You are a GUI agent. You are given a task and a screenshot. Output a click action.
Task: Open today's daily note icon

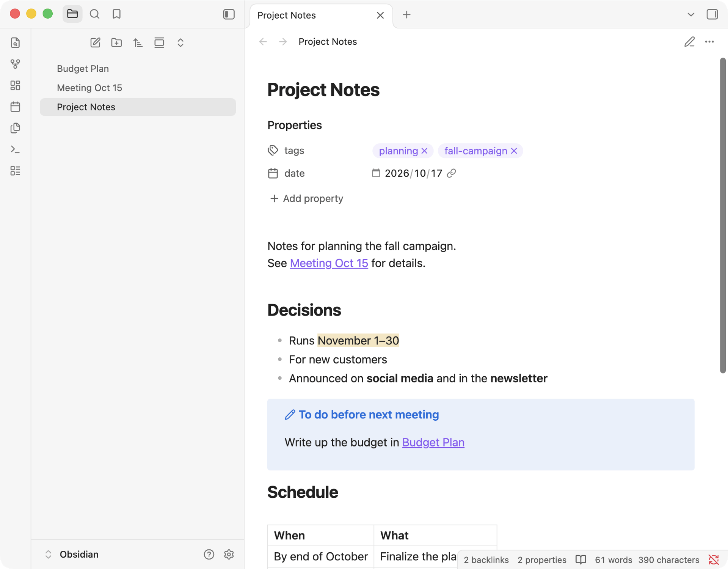15,107
